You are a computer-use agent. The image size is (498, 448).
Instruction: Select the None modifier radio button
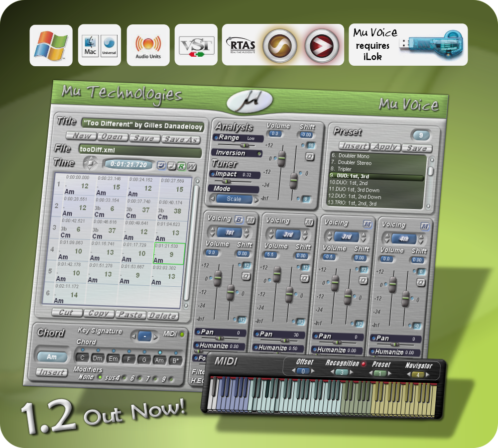coord(100,377)
